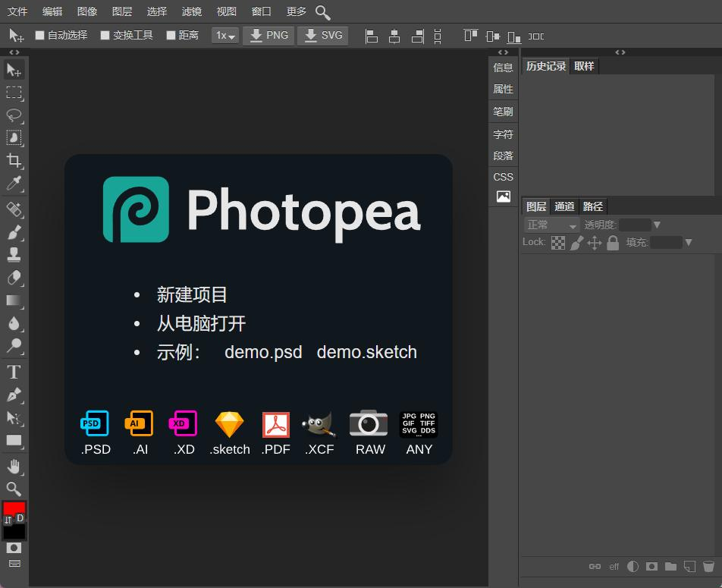Toggle lock transparent pixels checkerboard

(558, 242)
